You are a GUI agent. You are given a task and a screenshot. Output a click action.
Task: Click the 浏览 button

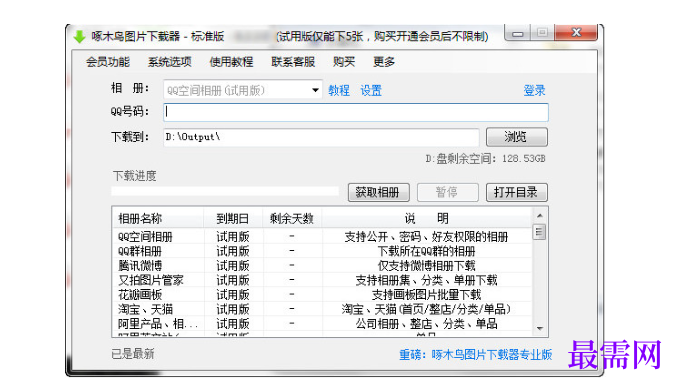(x=517, y=137)
